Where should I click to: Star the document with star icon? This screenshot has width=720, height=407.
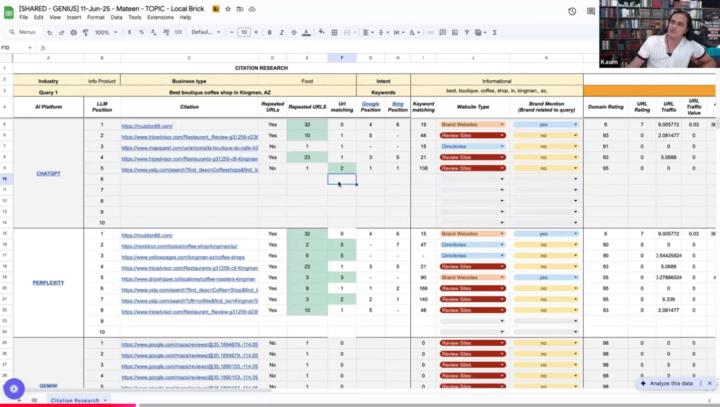[228, 9]
